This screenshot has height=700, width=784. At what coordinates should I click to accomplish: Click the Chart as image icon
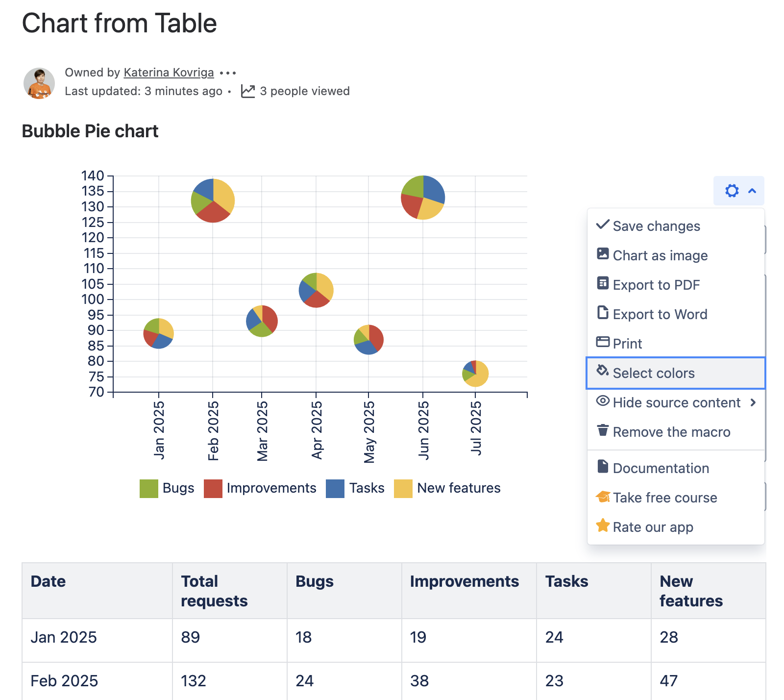coord(603,254)
